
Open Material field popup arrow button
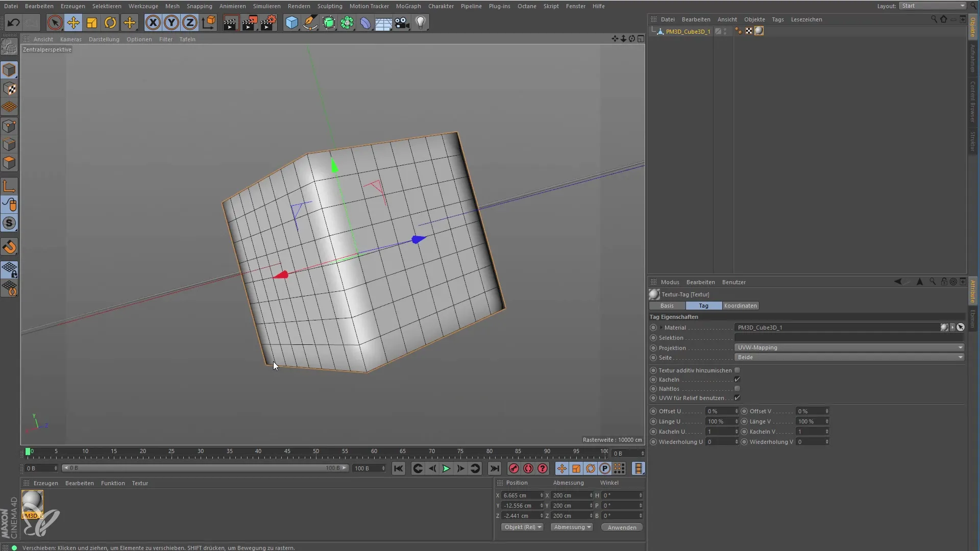(952, 328)
